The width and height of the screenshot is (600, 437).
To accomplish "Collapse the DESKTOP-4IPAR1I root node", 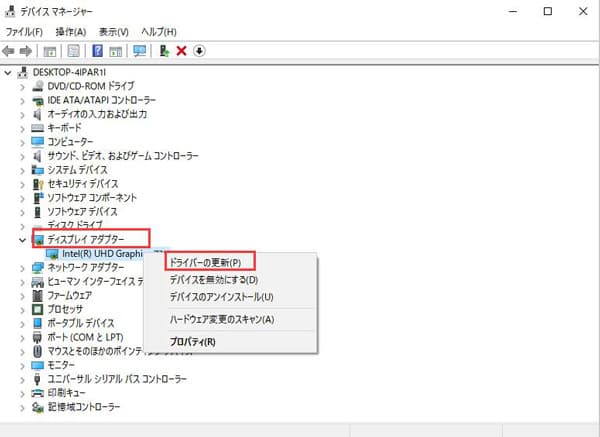I will [8, 73].
